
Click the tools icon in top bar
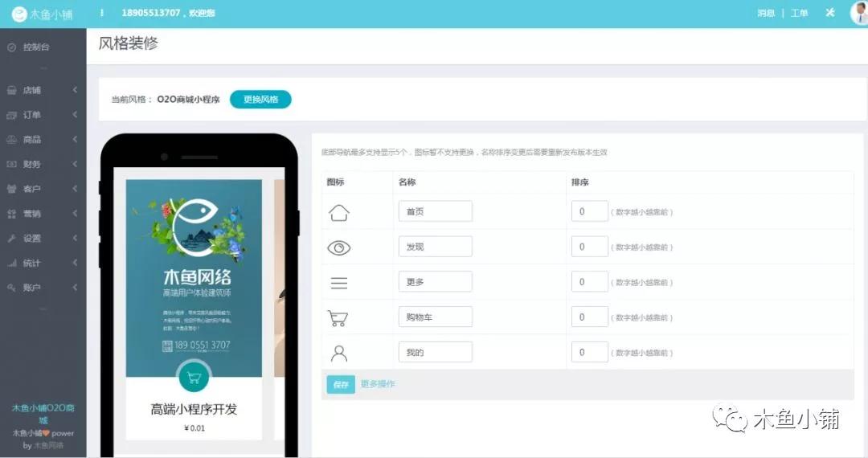[x=830, y=13]
